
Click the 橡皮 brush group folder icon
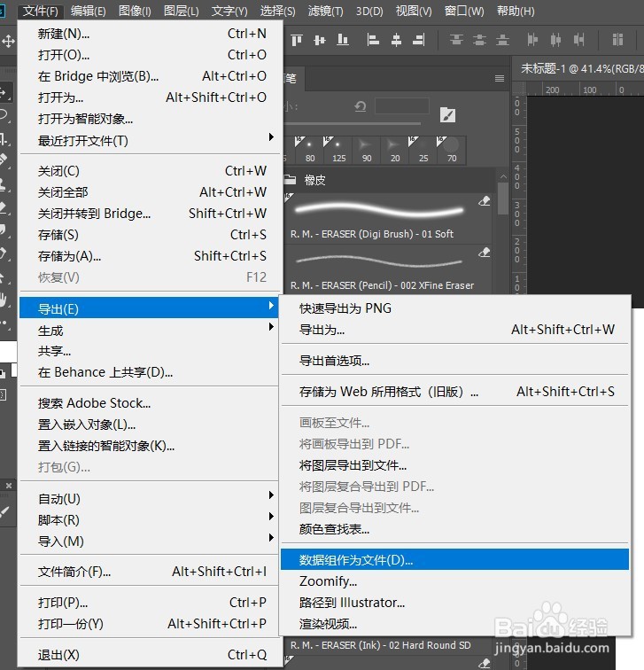click(291, 179)
